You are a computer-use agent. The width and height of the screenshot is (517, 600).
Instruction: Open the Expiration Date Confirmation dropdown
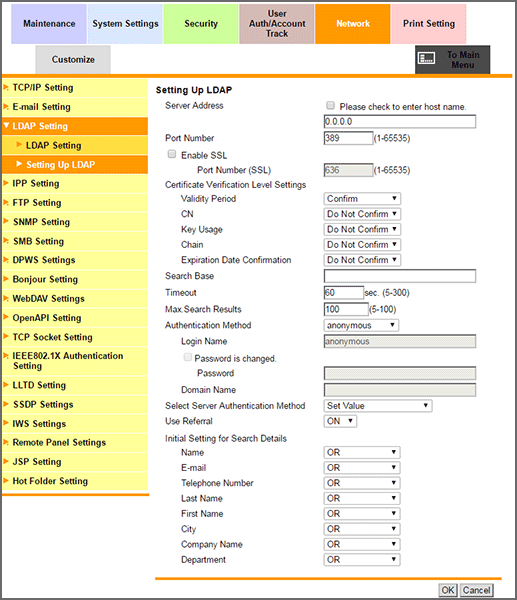point(362,260)
